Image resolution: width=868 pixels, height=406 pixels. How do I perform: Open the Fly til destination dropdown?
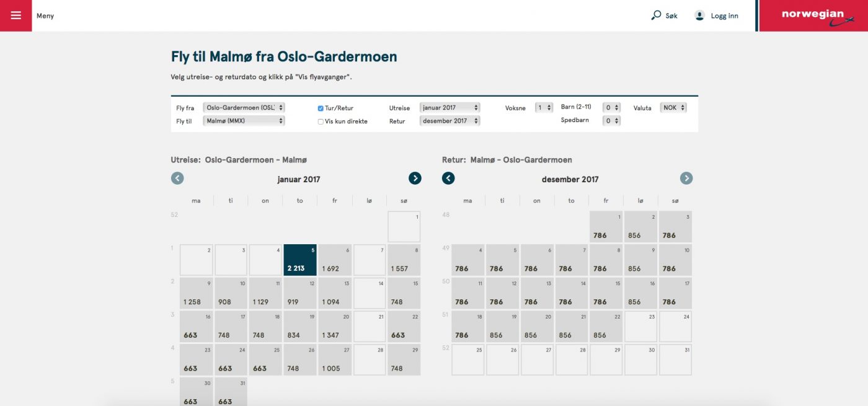[x=244, y=121]
